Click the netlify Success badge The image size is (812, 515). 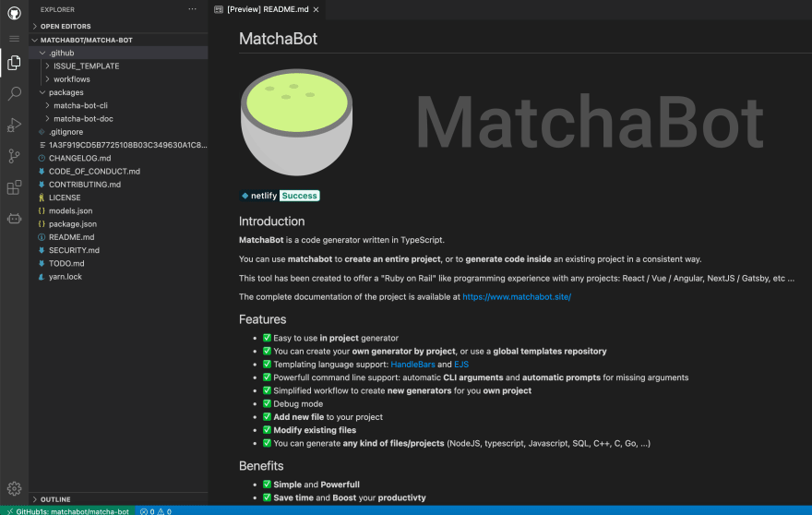(280, 196)
